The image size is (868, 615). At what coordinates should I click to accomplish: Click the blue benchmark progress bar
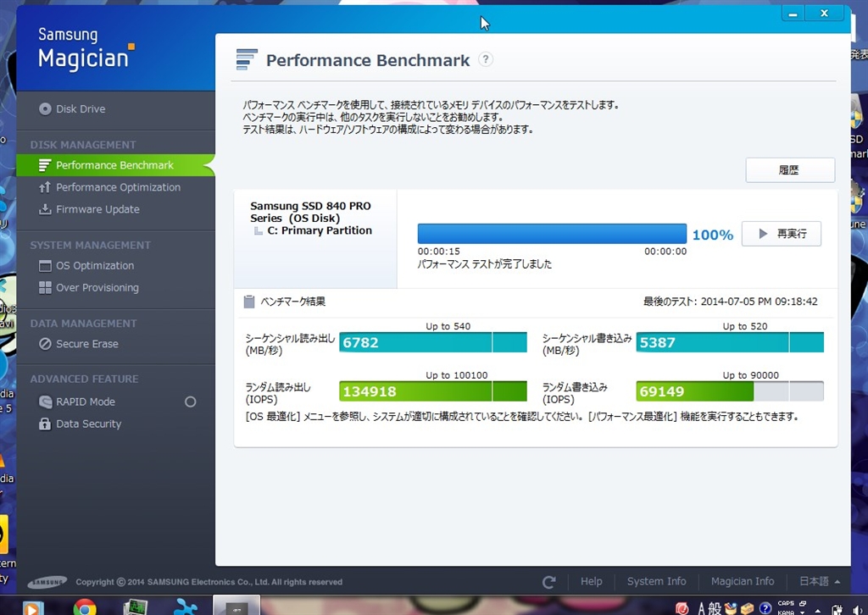[x=552, y=234]
